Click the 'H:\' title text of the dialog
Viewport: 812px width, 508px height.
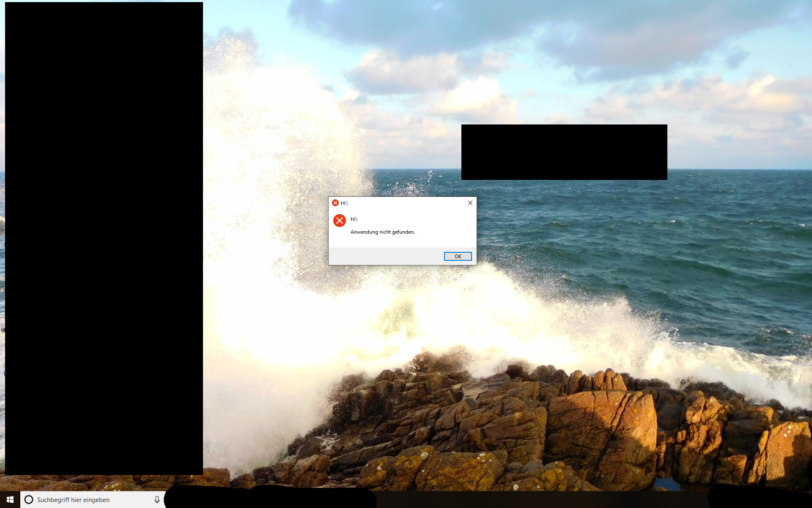345,203
